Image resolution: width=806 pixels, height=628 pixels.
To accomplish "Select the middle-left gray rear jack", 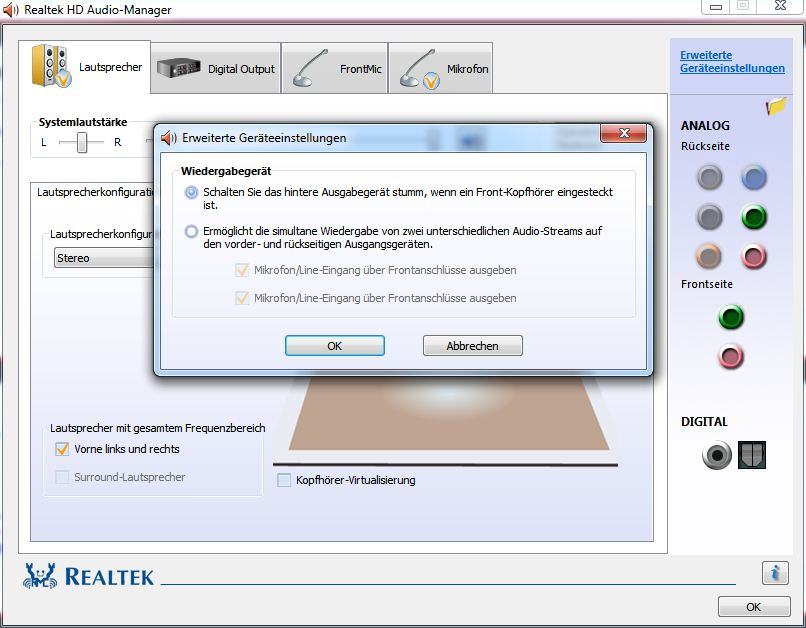I will coord(709,217).
